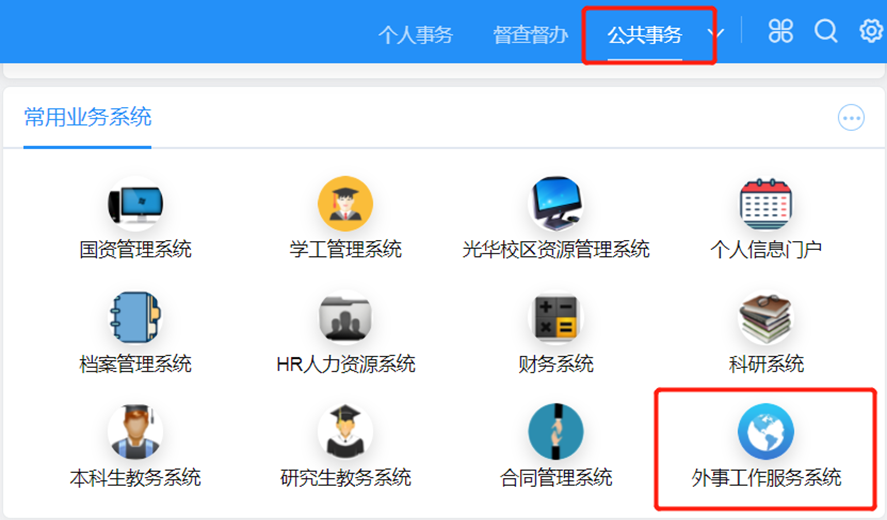Open the 合同管理系统 handshake icon
The height and width of the screenshot is (520, 887).
[x=555, y=432]
